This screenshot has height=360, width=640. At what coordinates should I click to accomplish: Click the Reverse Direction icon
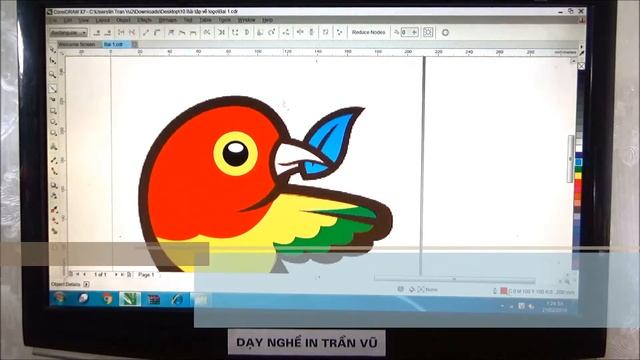[207, 32]
